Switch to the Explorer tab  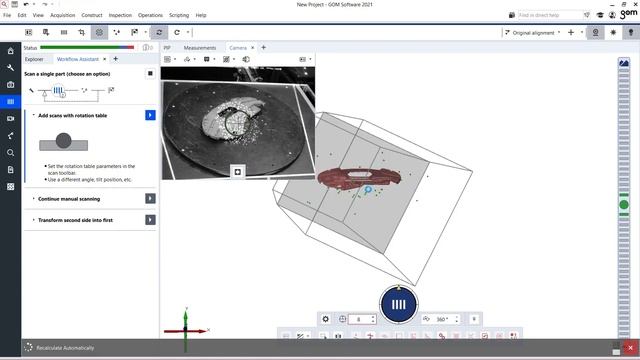pyautogui.click(x=34, y=59)
